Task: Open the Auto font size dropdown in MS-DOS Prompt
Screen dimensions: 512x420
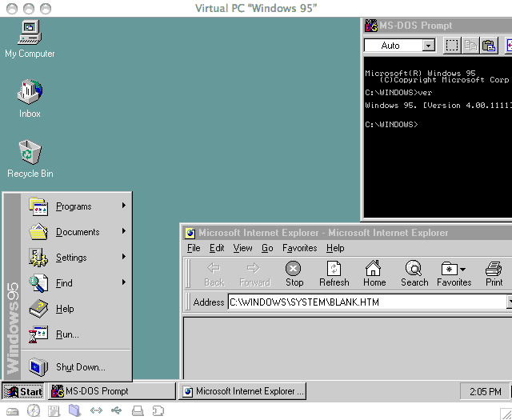Action: pos(429,46)
